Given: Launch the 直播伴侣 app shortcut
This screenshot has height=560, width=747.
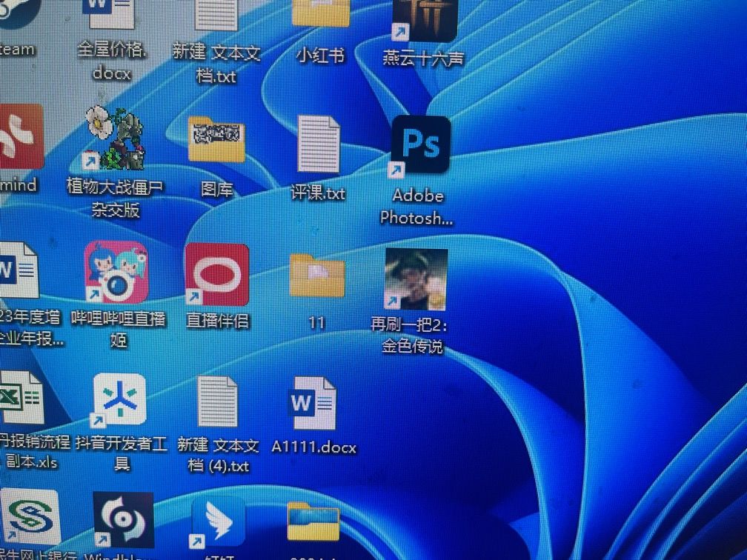Looking at the screenshot, I should pyautogui.click(x=217, y=275).
